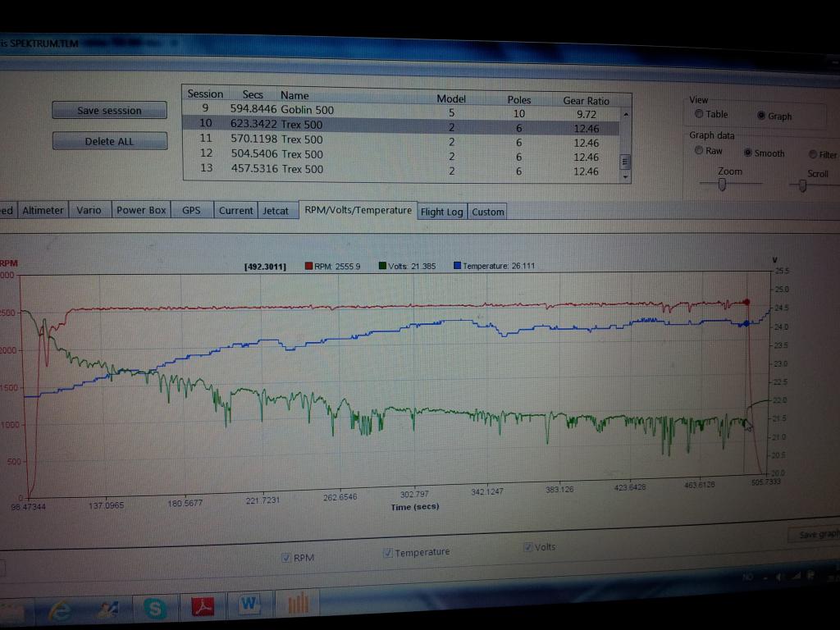The height and width of the screenshot is (630, 840).
Task: Uncheck the RPM checkbox
Action: pos(285,558)
